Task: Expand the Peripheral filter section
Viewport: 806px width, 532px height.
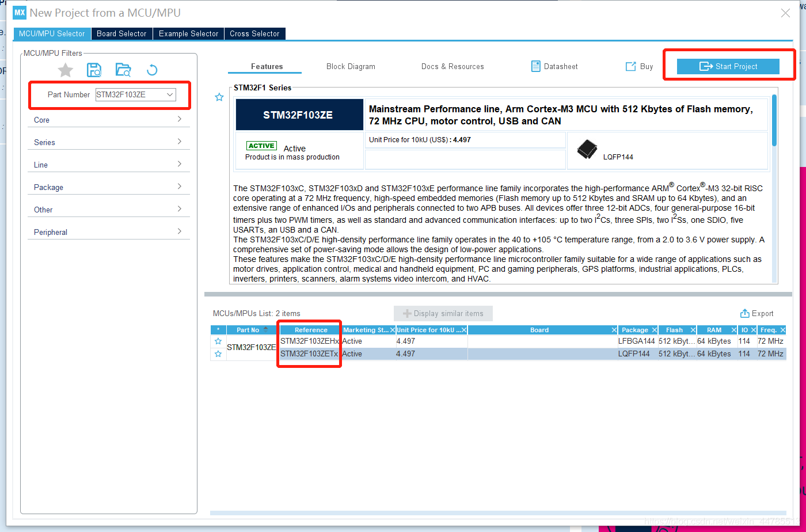Action: [x=108, y=232]
